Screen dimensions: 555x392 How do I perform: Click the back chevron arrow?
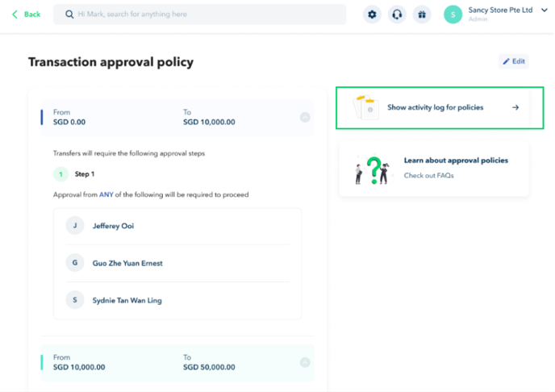point(15,15)
